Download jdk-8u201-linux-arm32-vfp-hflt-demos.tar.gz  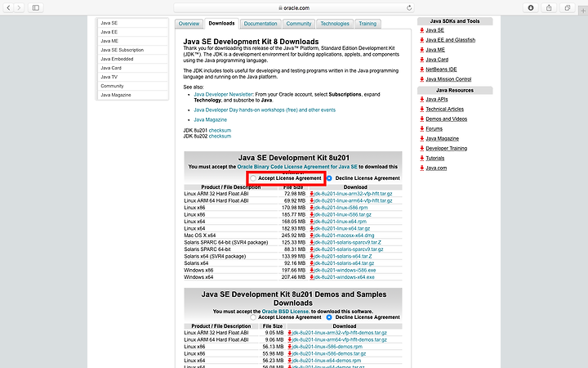coord(340,333)
